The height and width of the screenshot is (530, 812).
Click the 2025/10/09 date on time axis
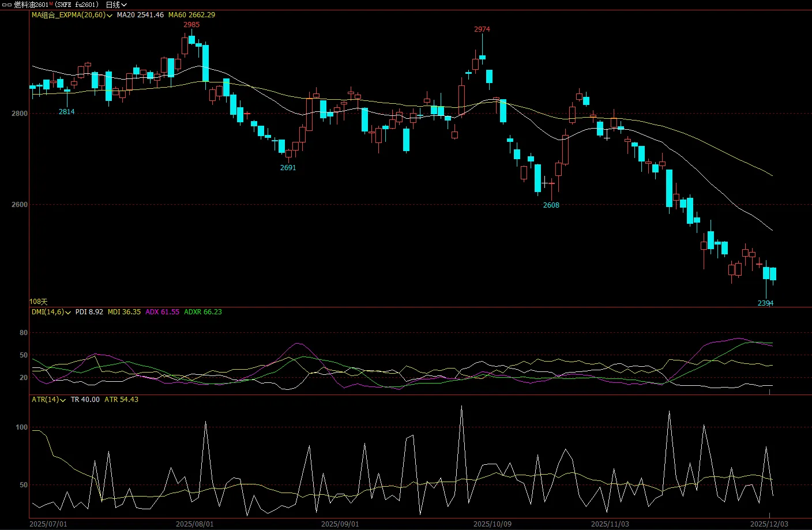click(492, 524)
